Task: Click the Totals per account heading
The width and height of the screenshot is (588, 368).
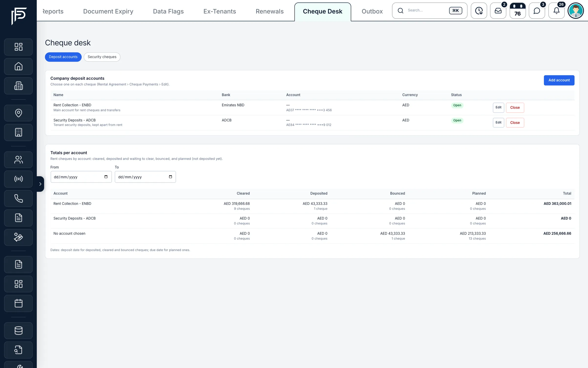Action: [69, 153]
